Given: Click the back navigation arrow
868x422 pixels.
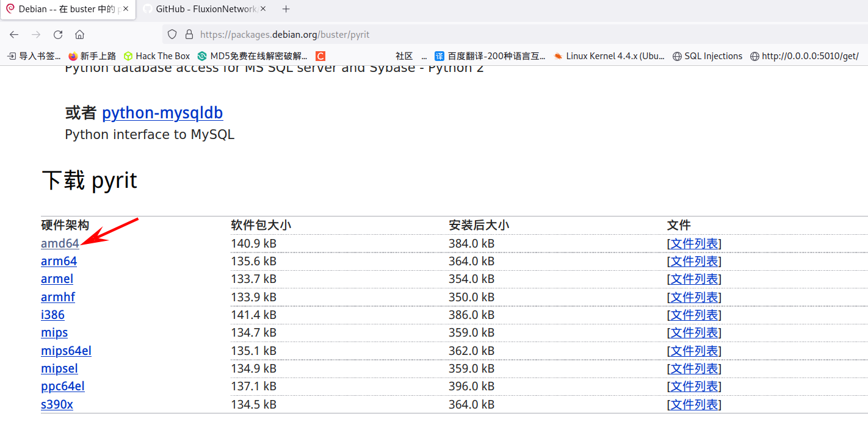Looking at the screenshot, I should [14, 35].
